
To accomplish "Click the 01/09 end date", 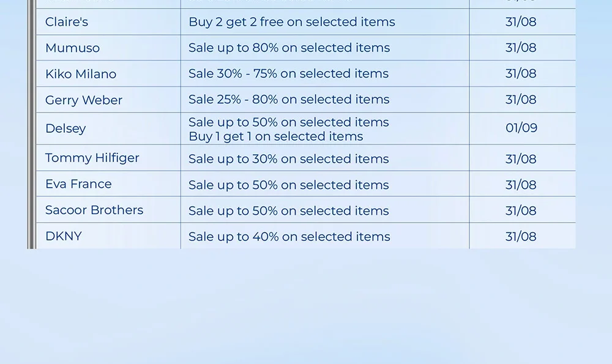I will click(x=521, y=128).
